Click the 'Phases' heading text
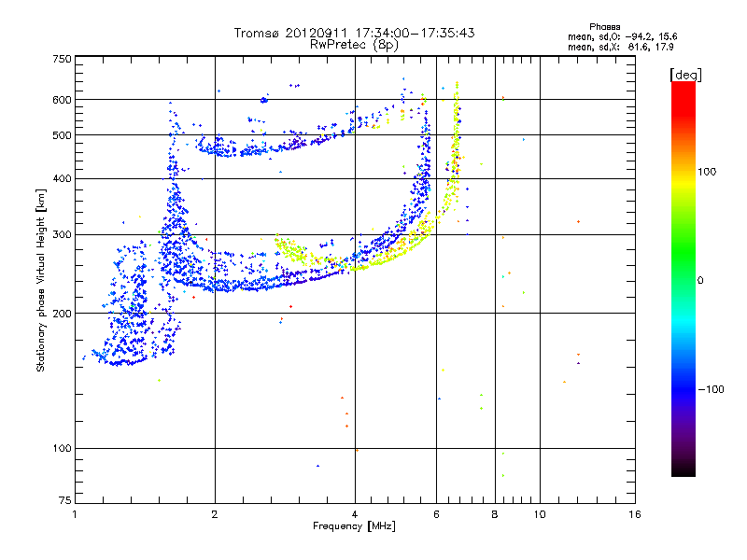 pos(604,27)
